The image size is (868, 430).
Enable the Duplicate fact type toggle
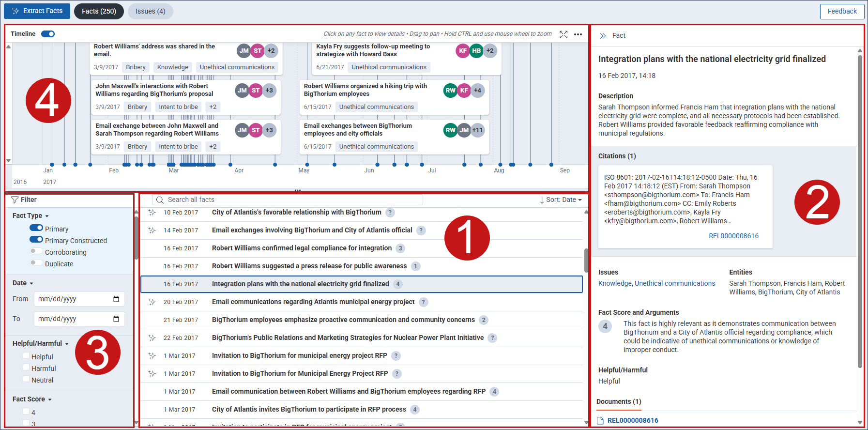36,263
